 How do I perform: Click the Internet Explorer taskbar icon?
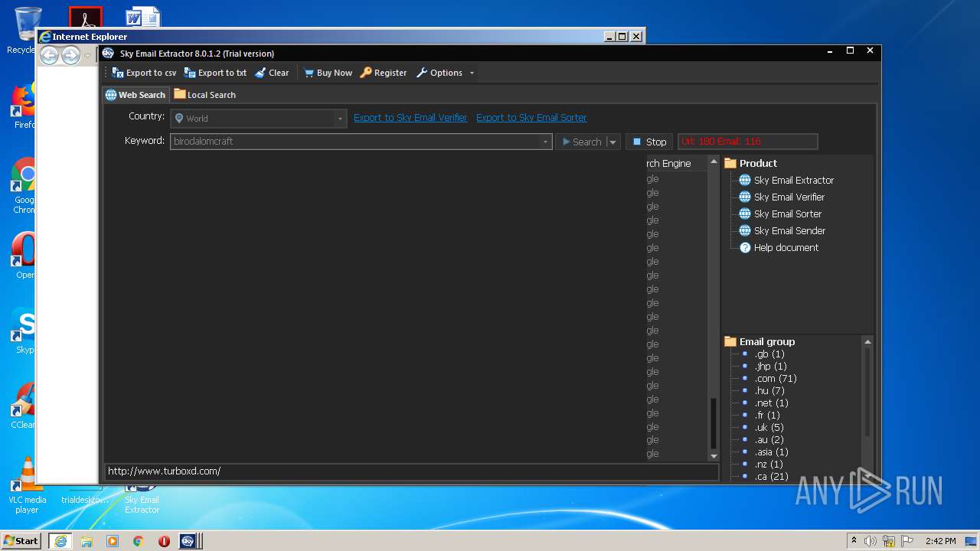[60, 541]
